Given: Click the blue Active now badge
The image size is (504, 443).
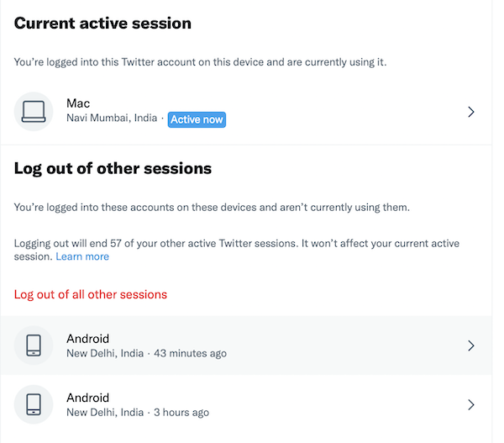Looking at the screenshot, I should point(197,119).
